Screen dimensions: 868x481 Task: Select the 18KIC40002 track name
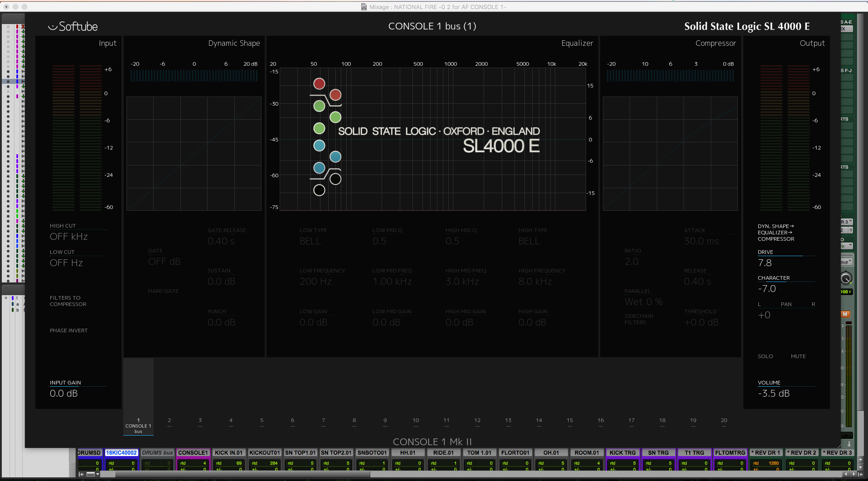pyautogui.click(x=121, y=453)
